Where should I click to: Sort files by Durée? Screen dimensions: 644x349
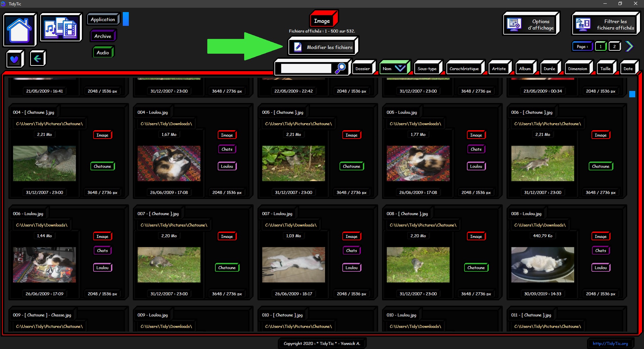(550, 68)
